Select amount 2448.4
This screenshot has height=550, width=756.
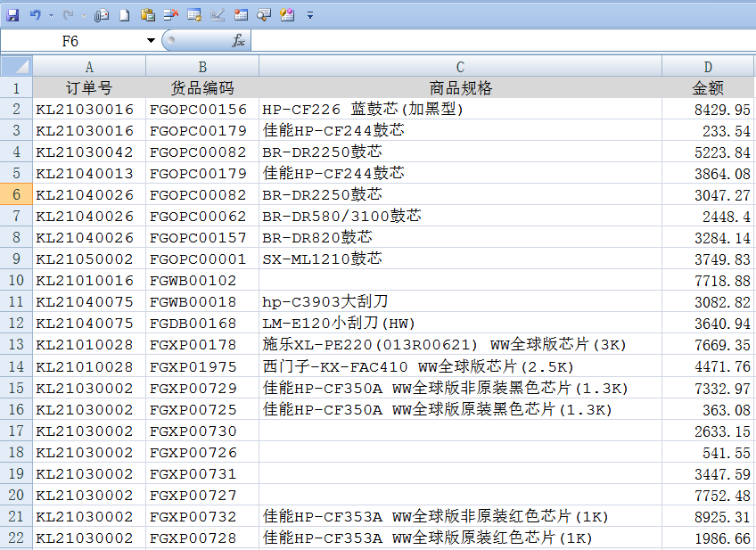[x=708, y=216]
